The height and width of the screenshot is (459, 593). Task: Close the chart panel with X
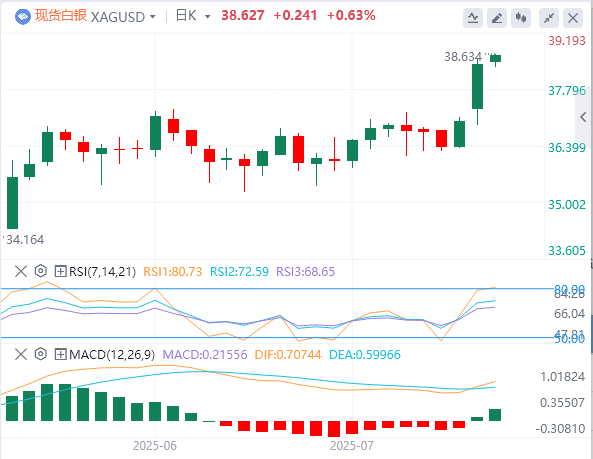pos(573,18)
